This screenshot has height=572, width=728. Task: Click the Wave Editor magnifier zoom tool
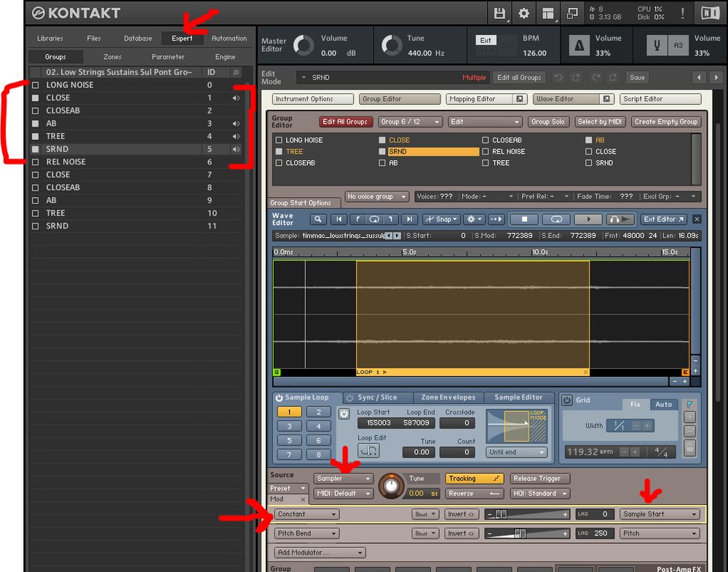(x=317, y=219)
